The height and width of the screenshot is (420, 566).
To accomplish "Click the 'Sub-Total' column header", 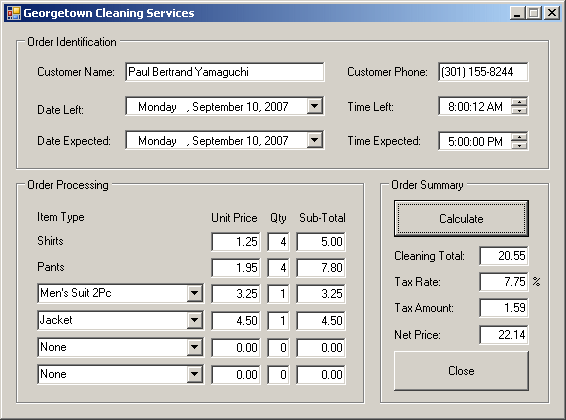I will click(322, 218).
